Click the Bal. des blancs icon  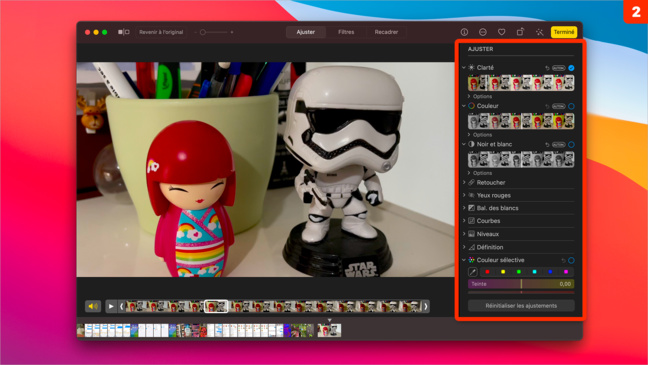(x=472, y=208)
